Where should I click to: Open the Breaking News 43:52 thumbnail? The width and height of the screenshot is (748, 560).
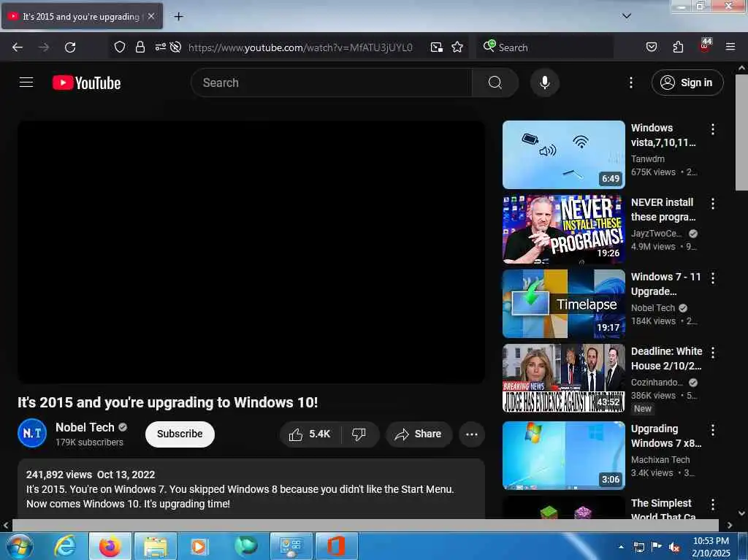563,377
